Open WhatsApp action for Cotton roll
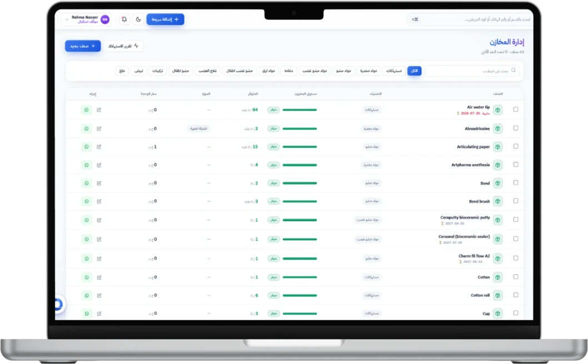Viewport: 588px width, 364px height. [87, 296]
